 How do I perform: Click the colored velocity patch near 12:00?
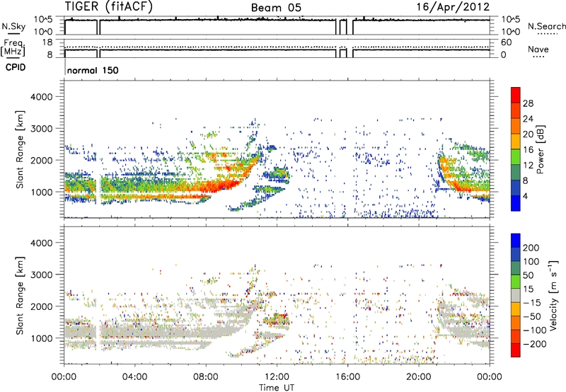coord(276,320)
